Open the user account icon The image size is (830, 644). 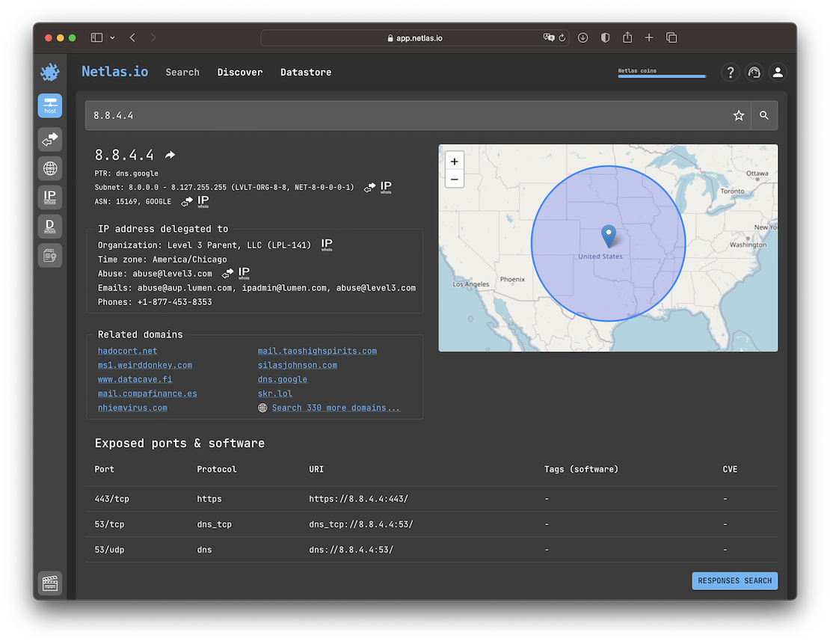click(778, 72)
